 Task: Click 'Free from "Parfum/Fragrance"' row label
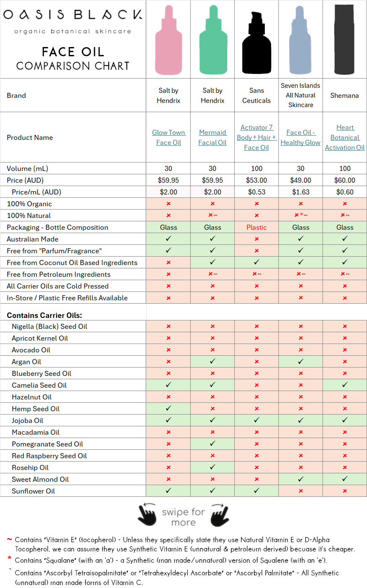[x=54, y=251]
